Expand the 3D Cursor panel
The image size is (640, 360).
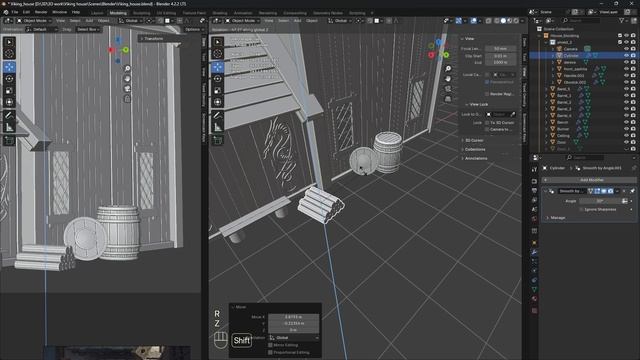click(x=475, y=140)
